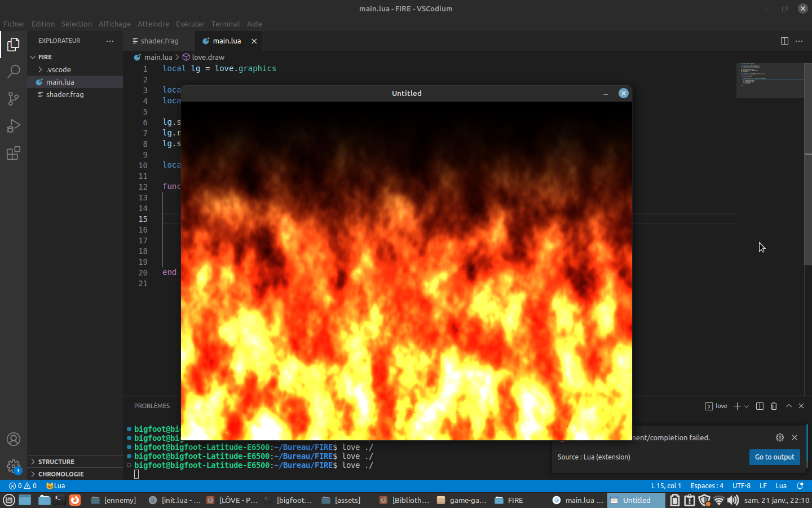The height and width of the screenshot is (508, 812).
Task: Open the Exécuter menu
Action: click(190, 24)
